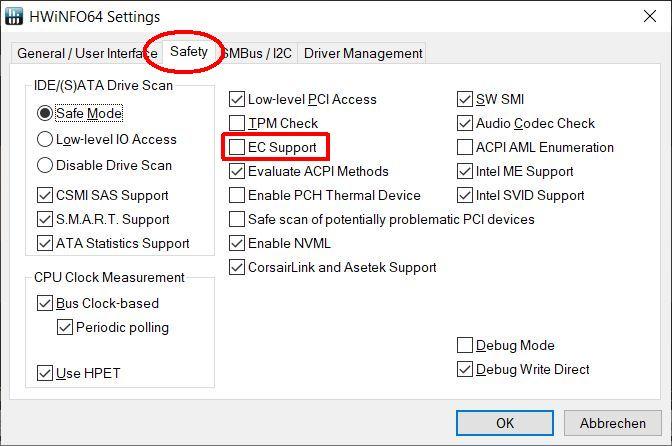Enable PCH Thermal Device checkbox

pos(237,195)
